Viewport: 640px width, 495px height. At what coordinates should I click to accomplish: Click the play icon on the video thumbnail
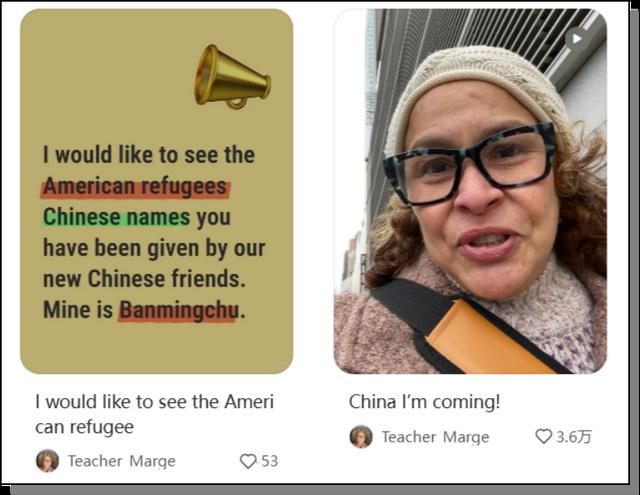coord(576,38)
